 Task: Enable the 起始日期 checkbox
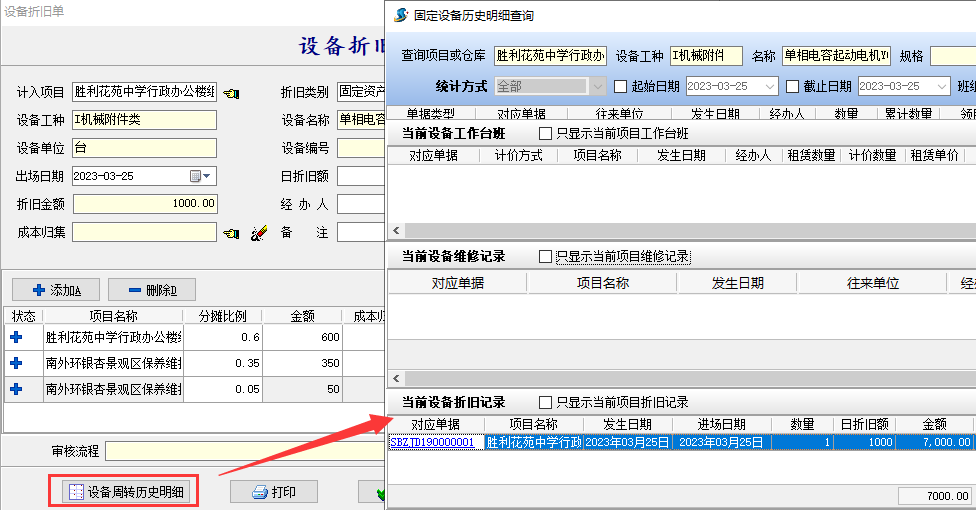(620, 86)
